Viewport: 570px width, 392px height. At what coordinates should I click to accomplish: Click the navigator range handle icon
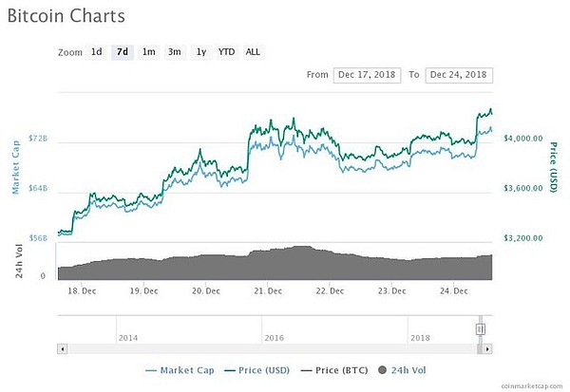click(x=481, y=329)
